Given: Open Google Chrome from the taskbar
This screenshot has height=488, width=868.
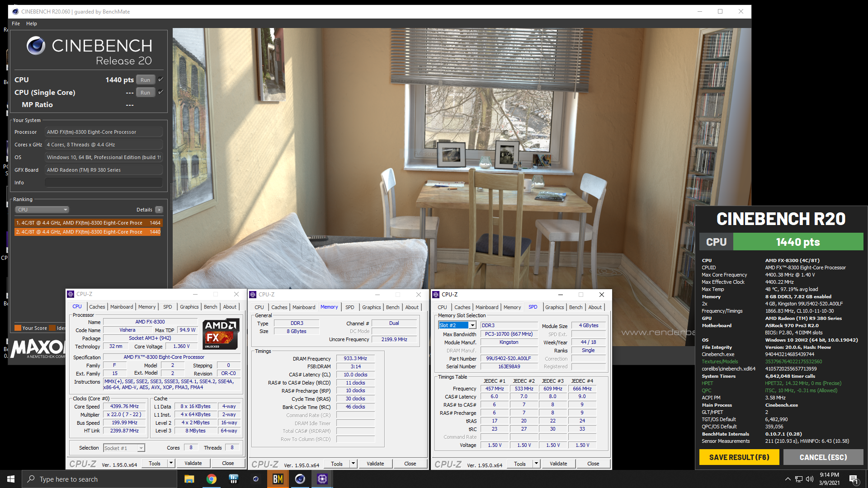Looking at the screenshot, I should point(212,479).
